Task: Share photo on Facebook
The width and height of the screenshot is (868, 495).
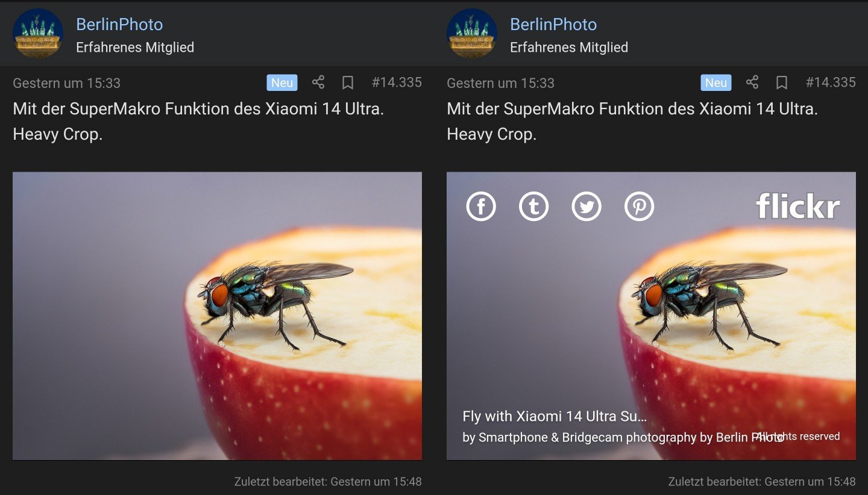Action: point(481,207)
